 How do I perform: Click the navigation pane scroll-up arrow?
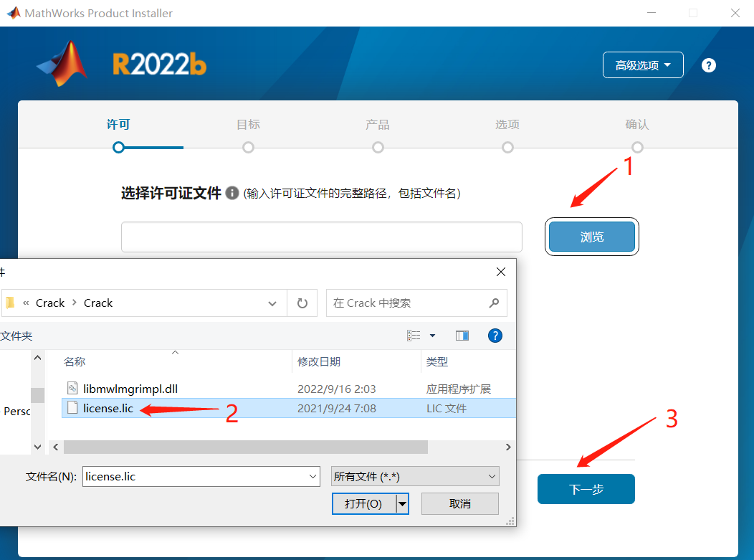37,358
